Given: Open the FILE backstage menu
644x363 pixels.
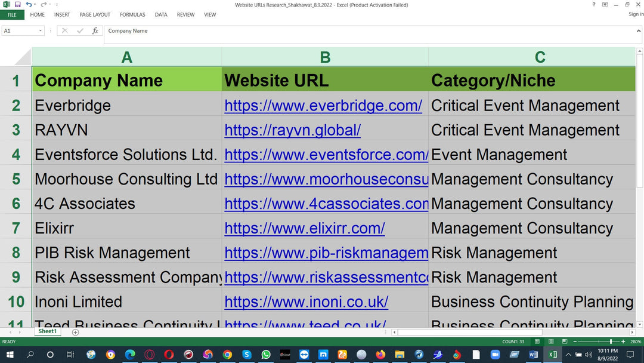Looking at the screenshot, I should tap(12, 15).
